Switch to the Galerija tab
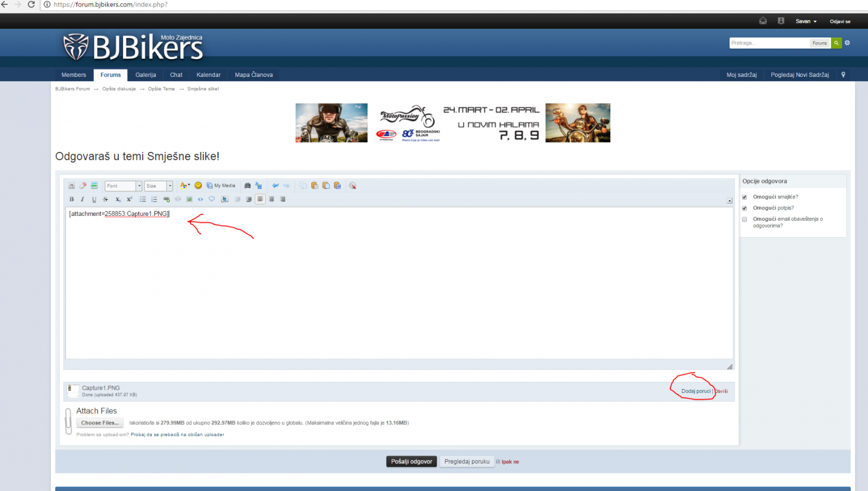This screenshot has height=491, width=868. click(x=145, y=75)
